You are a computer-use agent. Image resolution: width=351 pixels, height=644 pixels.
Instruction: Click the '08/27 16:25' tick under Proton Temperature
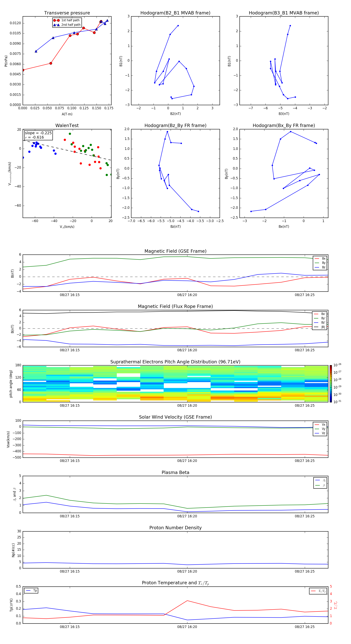coord(305,627)
